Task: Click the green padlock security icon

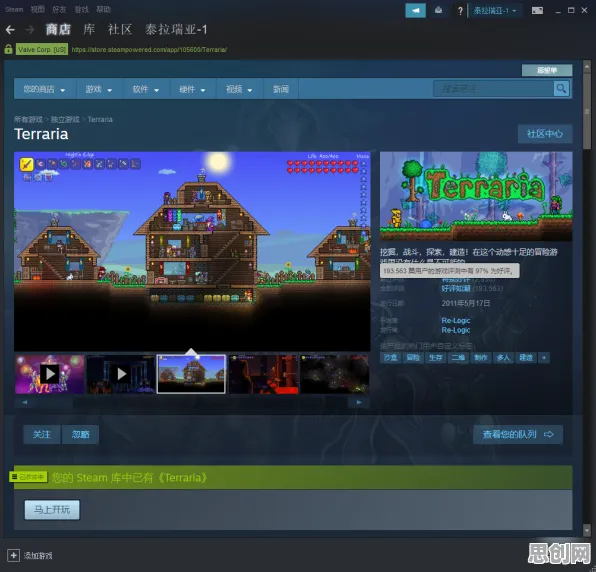Action: click(8, 49)
